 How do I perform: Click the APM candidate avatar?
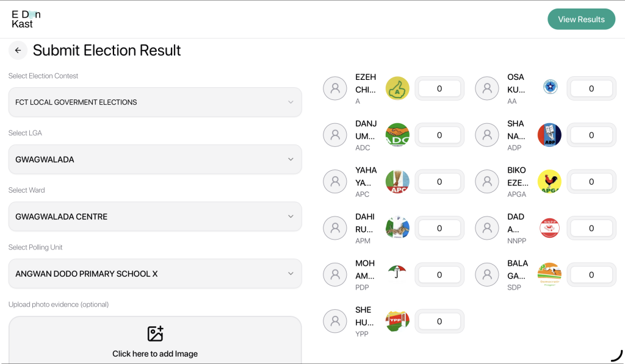click(335, 228)
